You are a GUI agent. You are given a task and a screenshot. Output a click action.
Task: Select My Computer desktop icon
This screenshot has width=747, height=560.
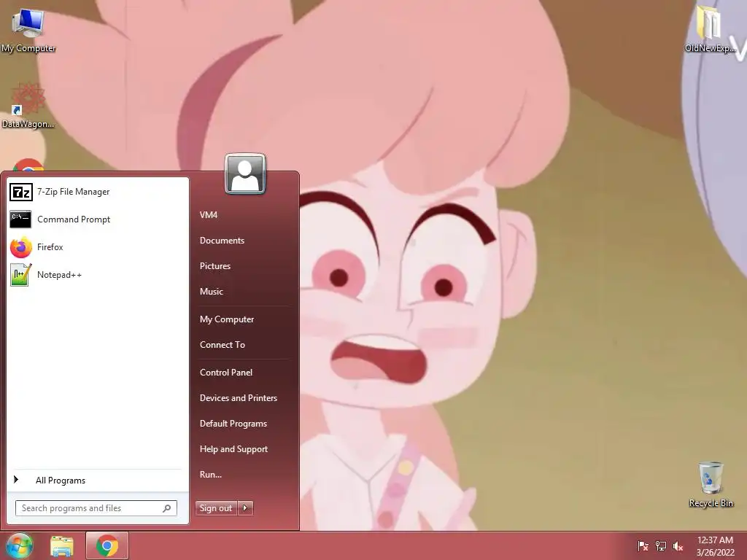click(x=28, y=31)
